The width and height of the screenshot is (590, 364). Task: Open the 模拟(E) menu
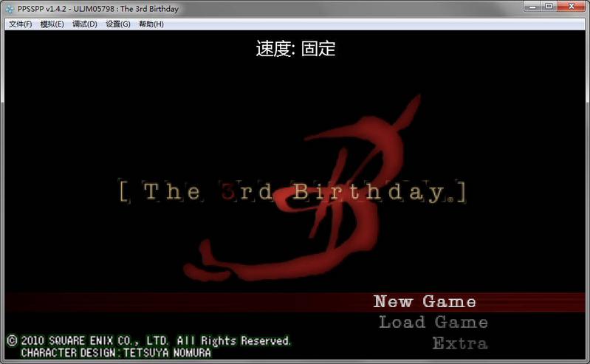coord(52,24)
